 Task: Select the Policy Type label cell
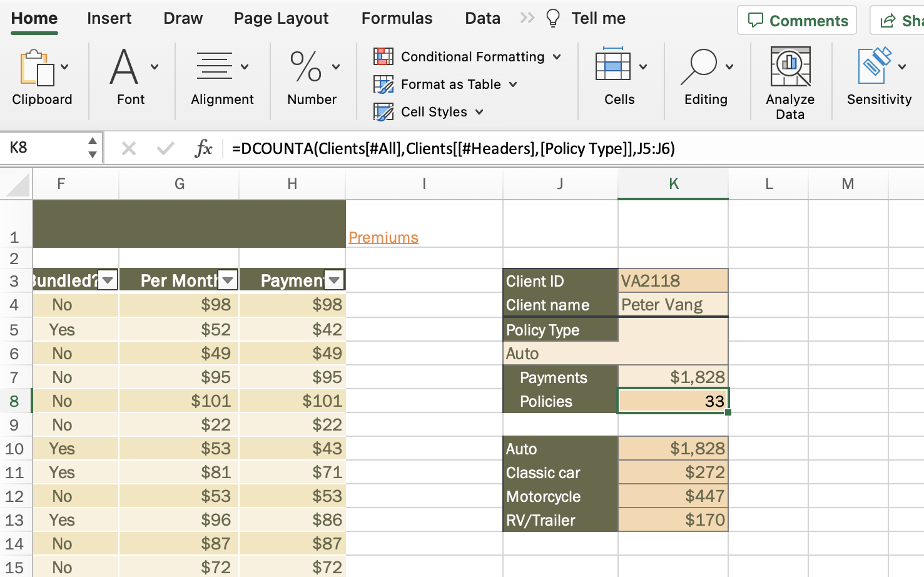pyautogui.click(x=561, y=330)
